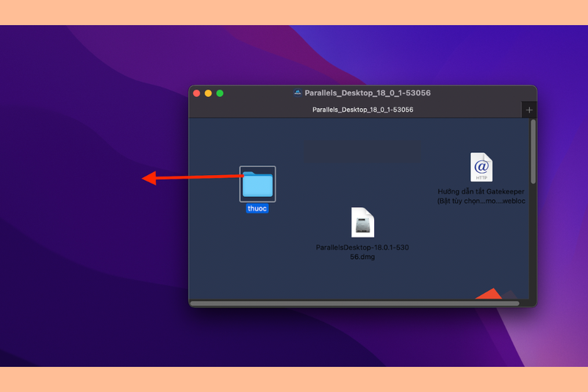Close the Finder window with red button
The image size is (588, 392).
point(196,93)
